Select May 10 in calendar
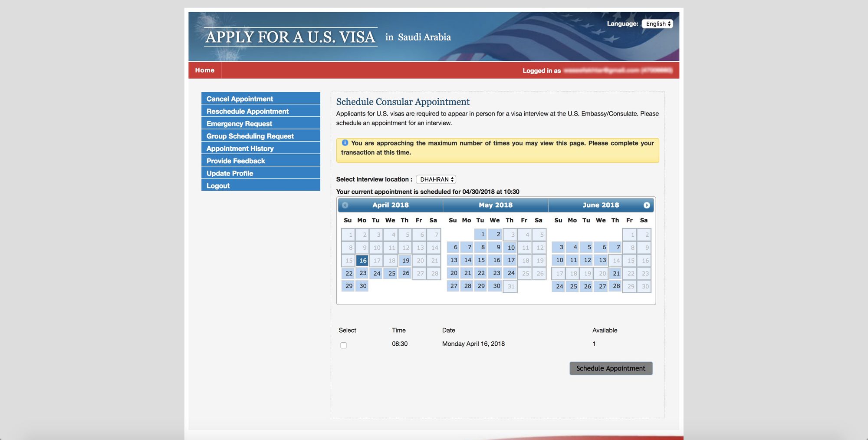The image size is (868, 440). coord(510,247)
